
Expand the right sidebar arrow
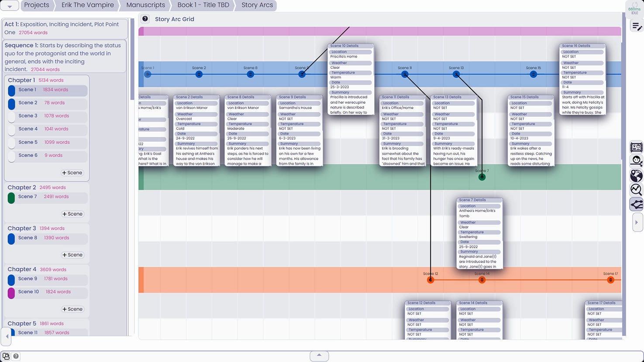(x=637, y=222)
